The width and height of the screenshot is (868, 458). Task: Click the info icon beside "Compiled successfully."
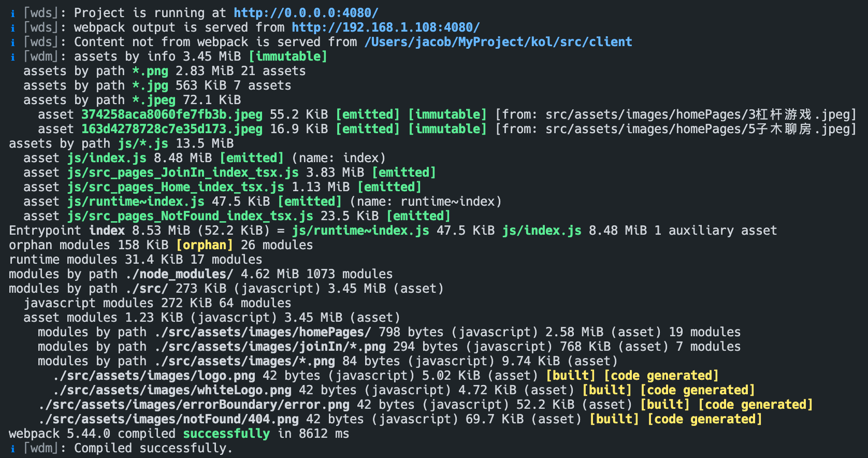[x=13, y=449]
